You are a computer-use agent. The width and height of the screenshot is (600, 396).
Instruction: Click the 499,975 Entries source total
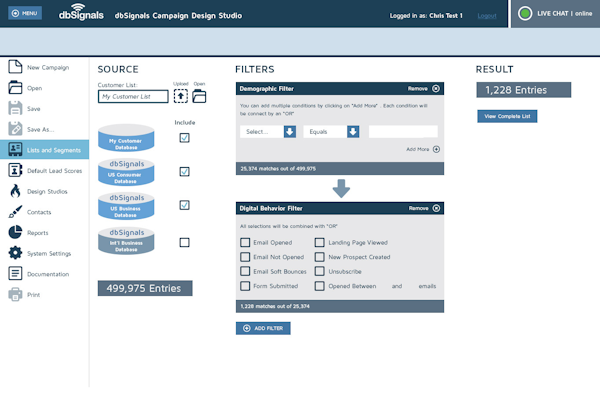(145, 288)
